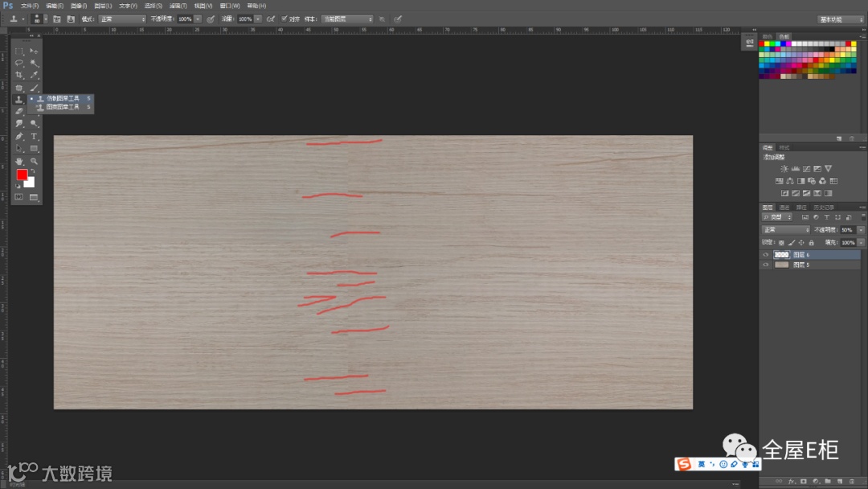Select the Eyedropper tool

click(34, 76)
